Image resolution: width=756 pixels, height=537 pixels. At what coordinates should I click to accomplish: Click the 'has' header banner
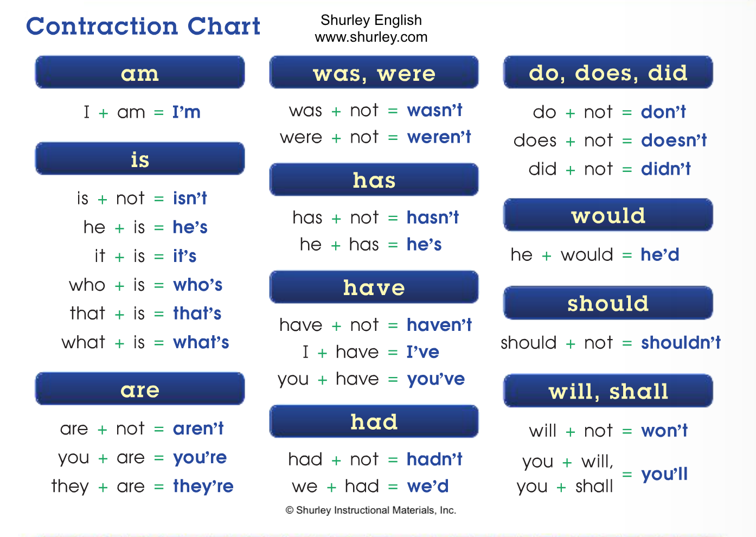tap(374, 180)
